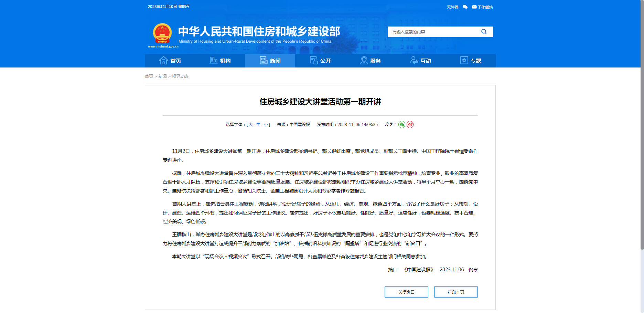644x313 pixels.
Task: Click the 公开 document icon
Action: click(x=314, y=60)
